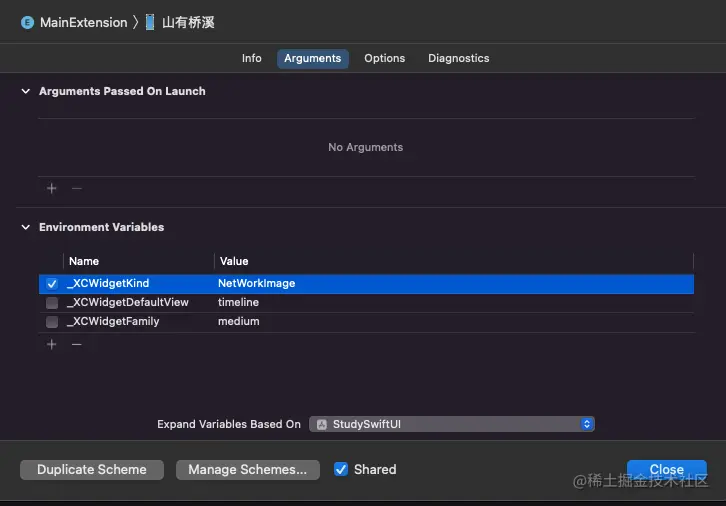Click the Duplicate Scheme button
Screen dimensions: 726x506
[92, 469]
